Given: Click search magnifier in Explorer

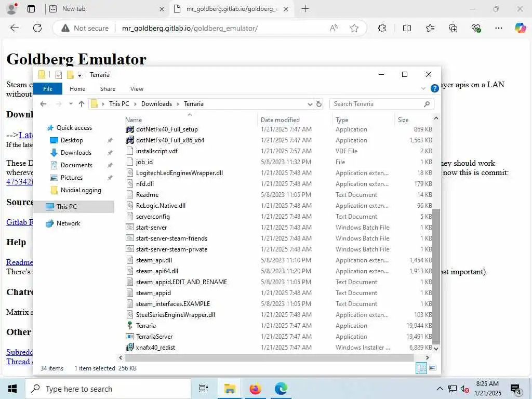Looking at the screenshot, I should coord(427,104).
